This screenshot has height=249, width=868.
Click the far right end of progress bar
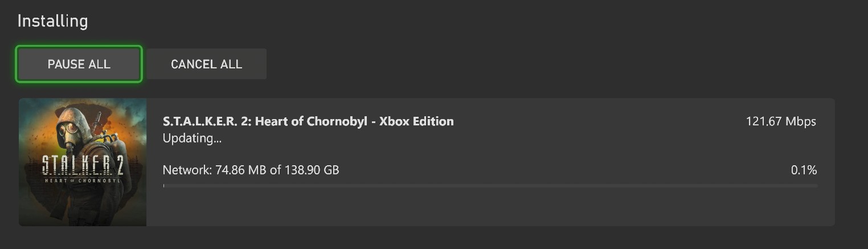[x=814, y=186]
